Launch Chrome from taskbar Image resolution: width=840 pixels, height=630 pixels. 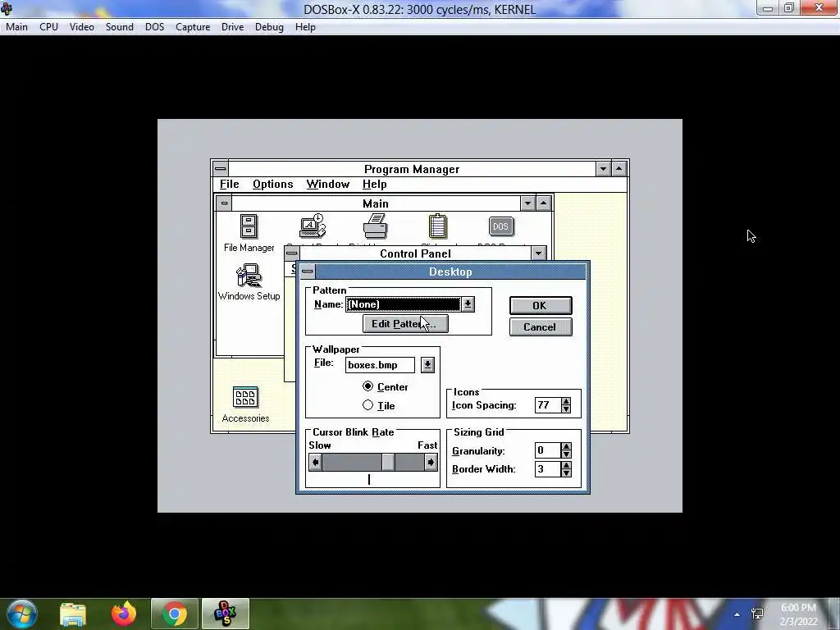[x=174, y=614]
